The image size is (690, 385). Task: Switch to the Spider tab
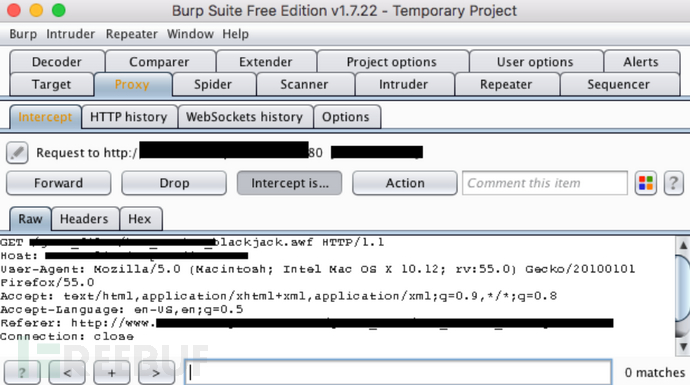click(x=213, y=84)
